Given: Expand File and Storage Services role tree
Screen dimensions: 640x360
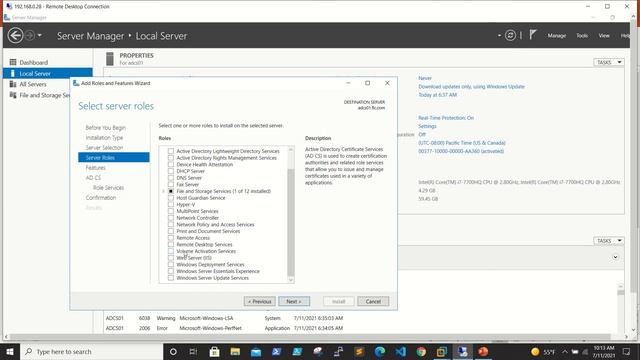Looking at the screenshot, I should click(164, 191).
